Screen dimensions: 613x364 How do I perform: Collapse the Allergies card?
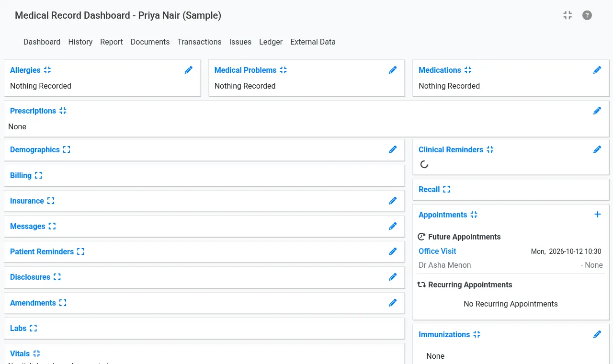[47, 70]
